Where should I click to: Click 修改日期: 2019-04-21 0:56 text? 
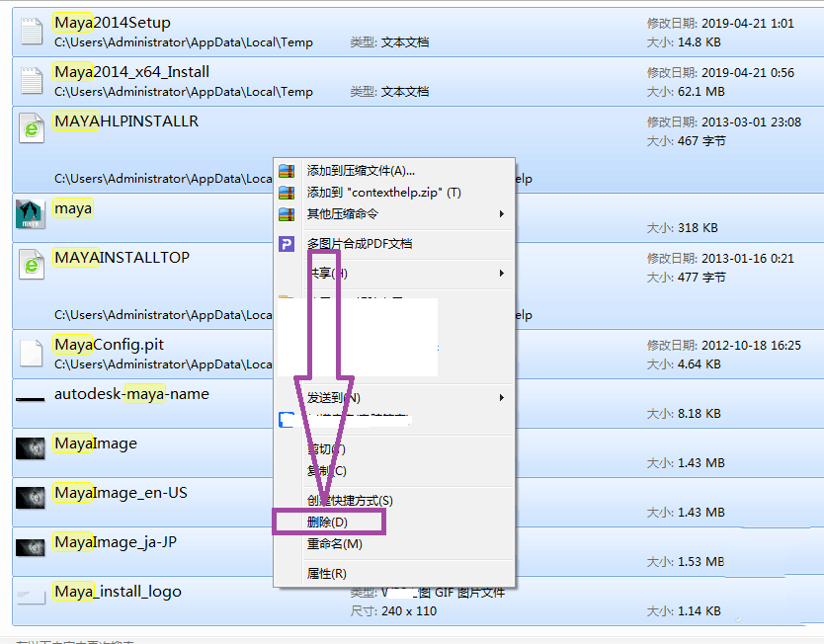720,73
